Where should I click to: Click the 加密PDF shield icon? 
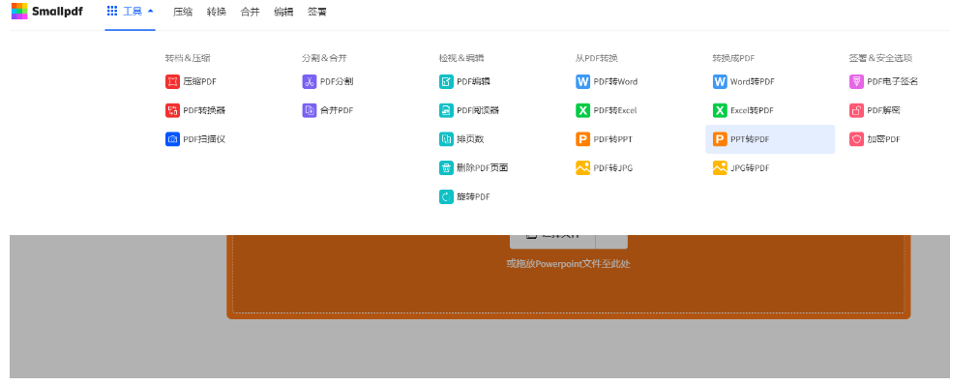[857, 139]
